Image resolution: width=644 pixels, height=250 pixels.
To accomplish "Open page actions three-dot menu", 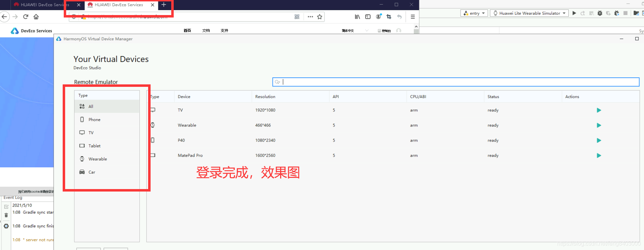I will (310, 17).
